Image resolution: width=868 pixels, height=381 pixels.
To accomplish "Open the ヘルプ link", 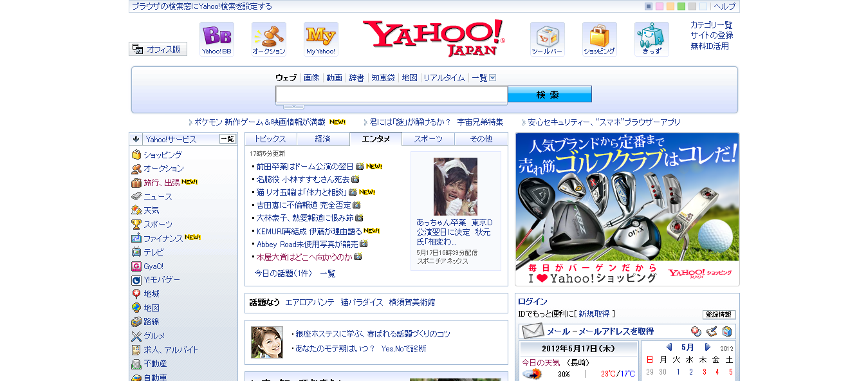I will click(x=725, y=6).
